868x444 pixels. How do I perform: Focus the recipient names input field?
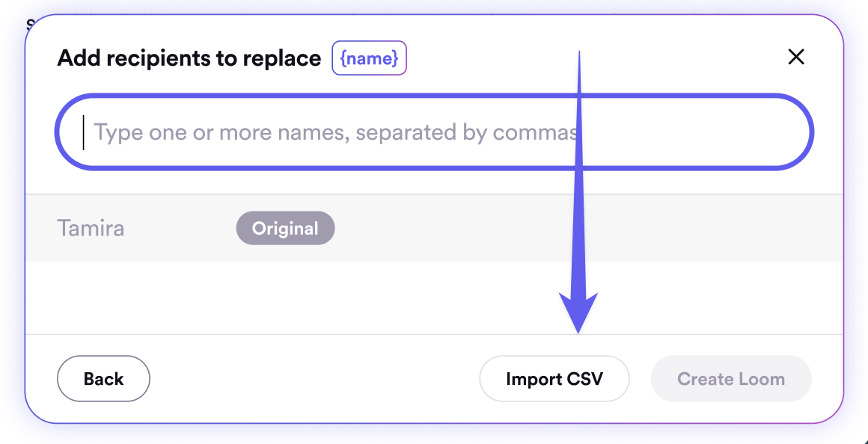coord(434,132)
